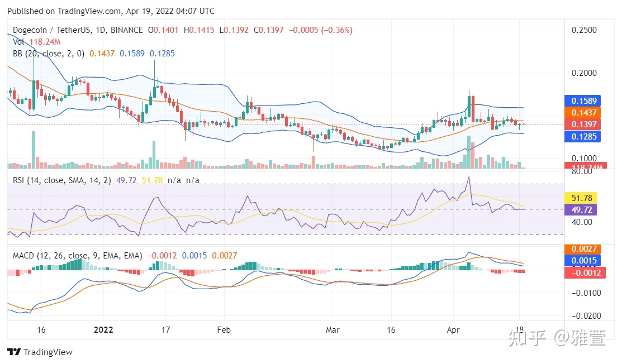Select the BB (20, close, 2, 0) legend

[x=49, y=54]
